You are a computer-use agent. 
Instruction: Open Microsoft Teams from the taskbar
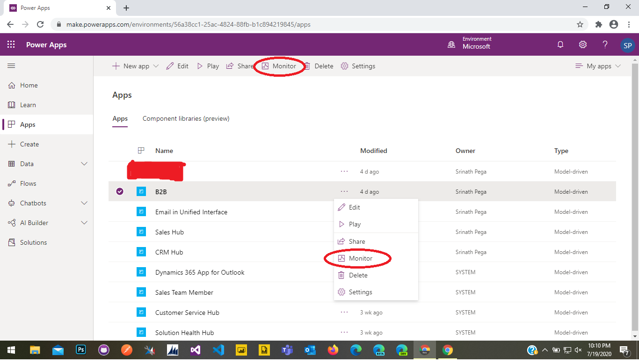coord(287,349)
